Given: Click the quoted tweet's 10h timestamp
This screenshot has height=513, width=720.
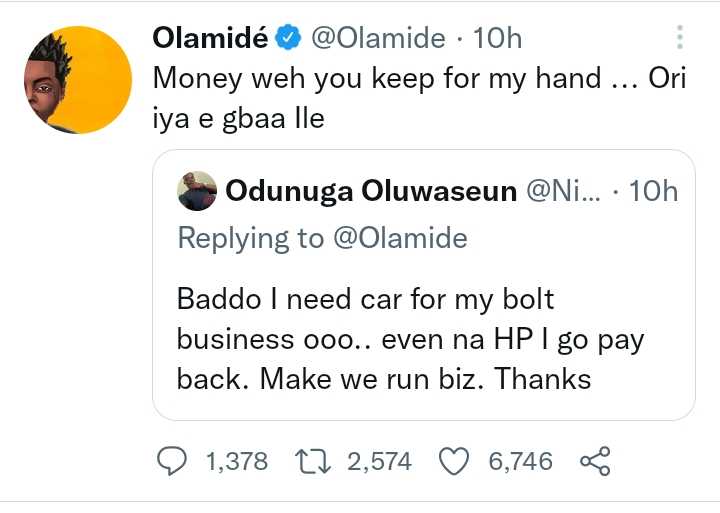Looking at the screenshot, I should [656, 191].
